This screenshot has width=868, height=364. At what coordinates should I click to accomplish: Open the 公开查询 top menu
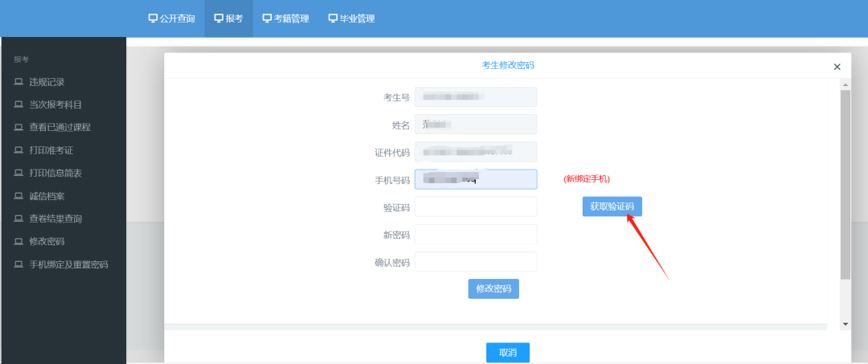[x=172, y=18]
